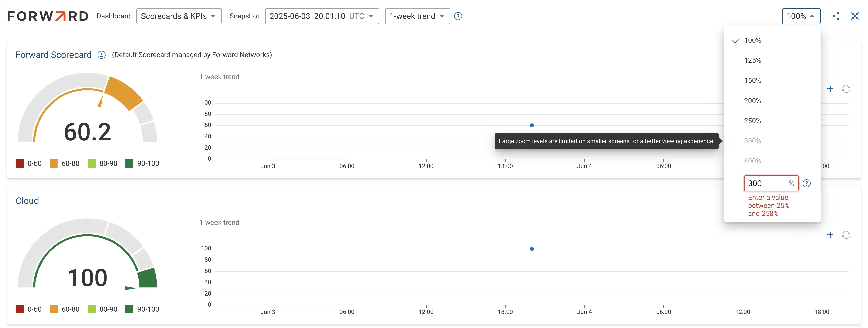Click the zoom range error message text
Image resolution: width=868 pixels, height=328 pixels.
769,206
